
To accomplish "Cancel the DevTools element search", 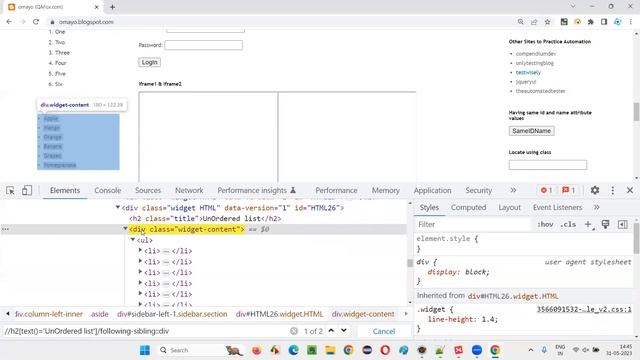I will point(384,331).
